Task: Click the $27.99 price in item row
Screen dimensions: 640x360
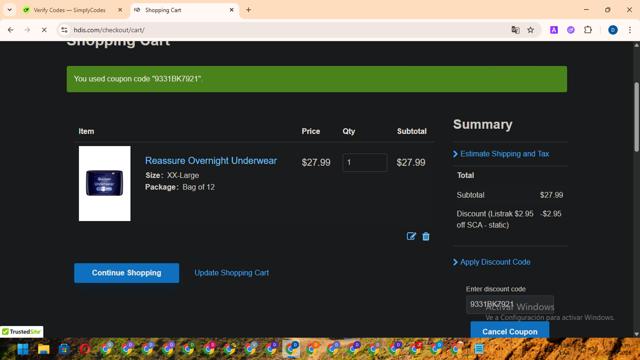Action: 316,162
